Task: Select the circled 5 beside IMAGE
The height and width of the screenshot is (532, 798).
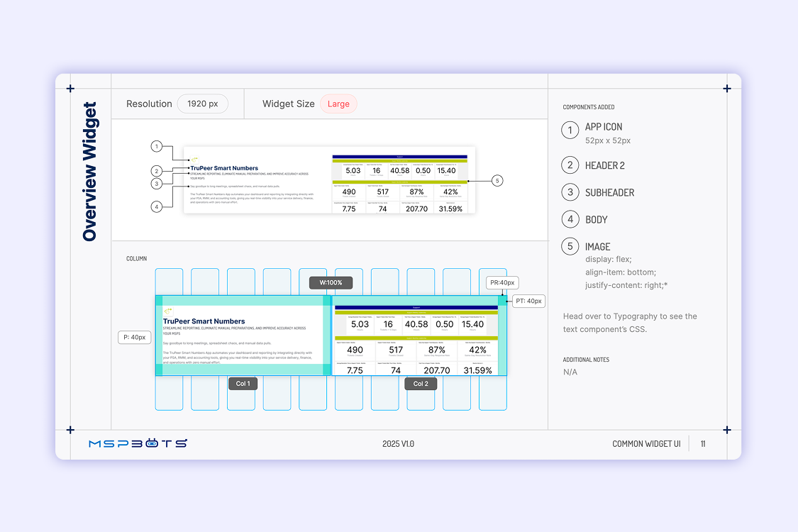Action: click(x=570, y=246)
